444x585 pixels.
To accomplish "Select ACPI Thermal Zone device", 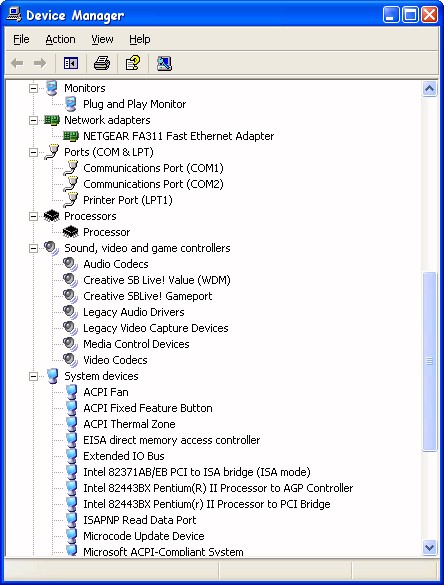I will pyautogui.click(x=129, y=424).
